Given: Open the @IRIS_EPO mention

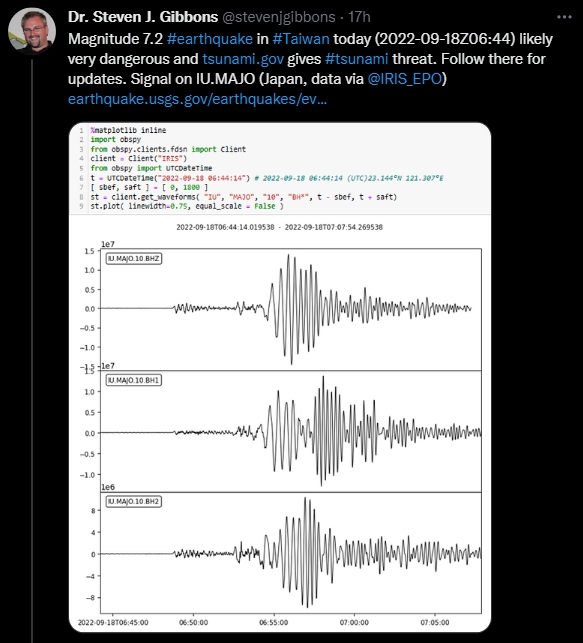Looking at the screenshot, I should (405, 79).
